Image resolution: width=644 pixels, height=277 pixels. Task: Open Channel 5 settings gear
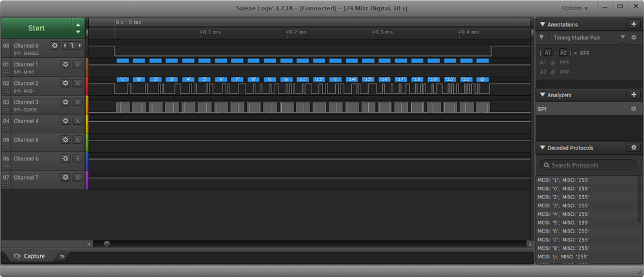pyautogui.click(x=65, y=140)
